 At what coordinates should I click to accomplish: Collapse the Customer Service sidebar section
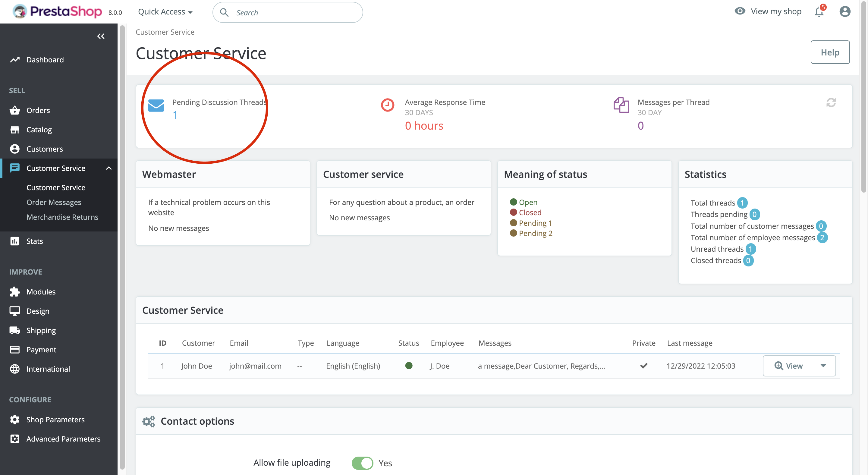click(108, 168)
